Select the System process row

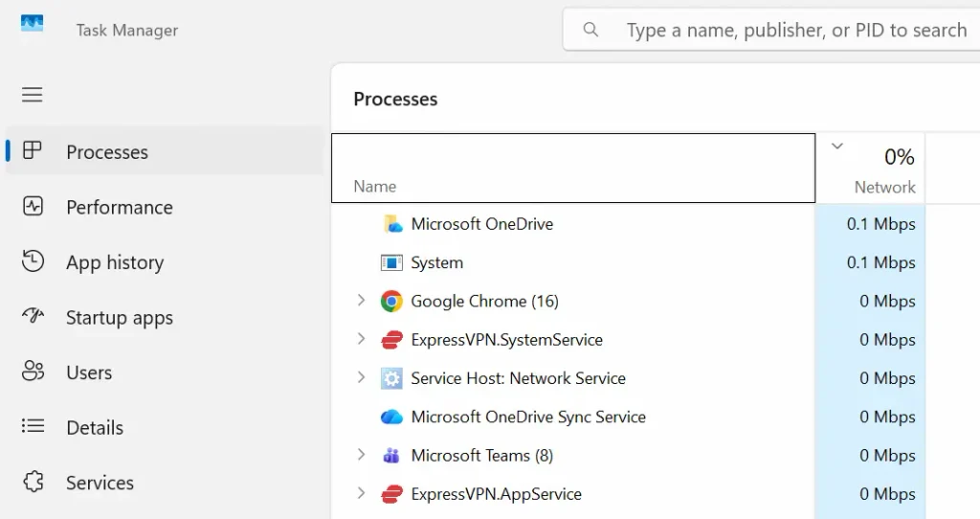click(628, 262)
